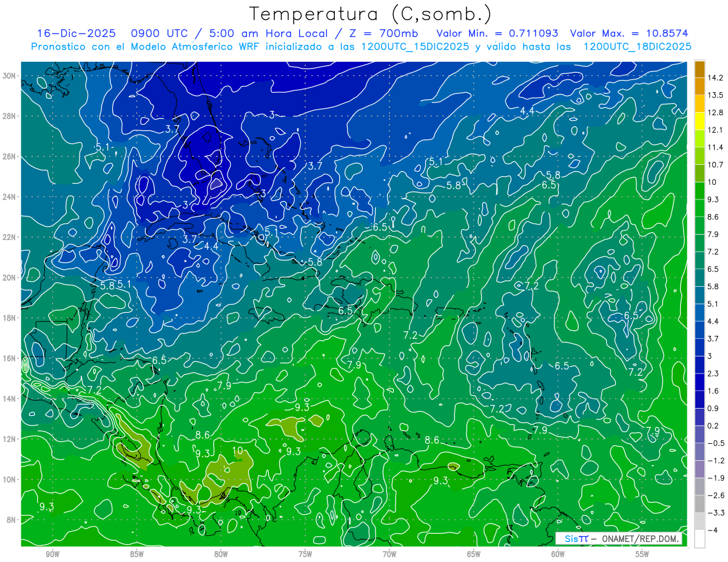Click the colorbar label '14.2'
The image size is (728, 562).
click(715, 78)
